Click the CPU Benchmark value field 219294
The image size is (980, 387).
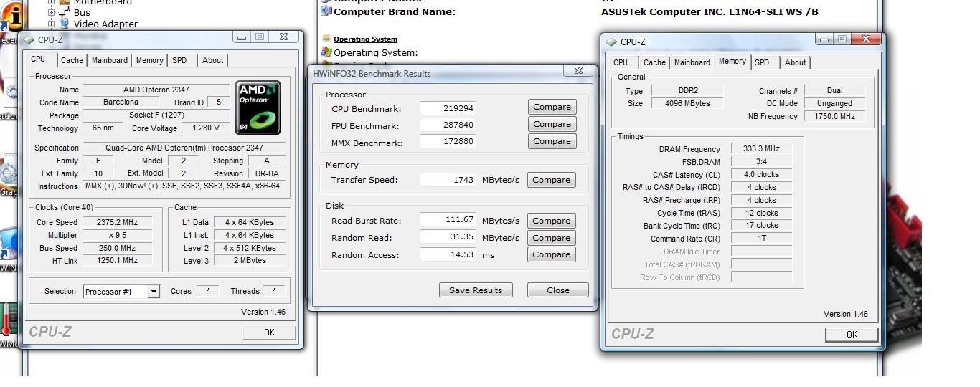(x=448, y=108)
